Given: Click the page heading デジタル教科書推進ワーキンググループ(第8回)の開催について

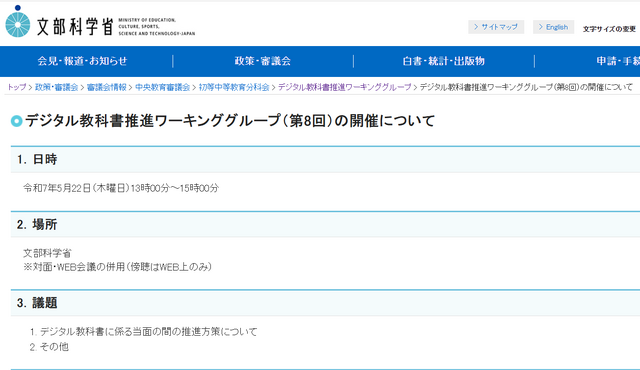Looking at the screenshot, I should (230, 121).
